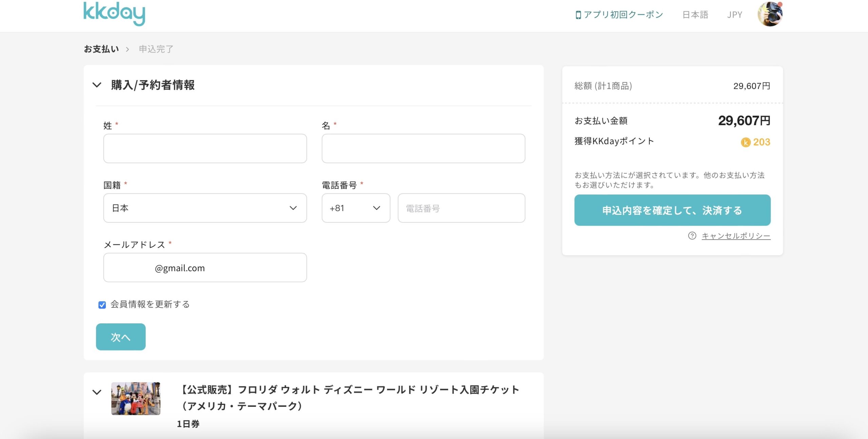Open the 日本語 language selector
Viewport: 868px width, 439px height.
click(x=695, y=15)
